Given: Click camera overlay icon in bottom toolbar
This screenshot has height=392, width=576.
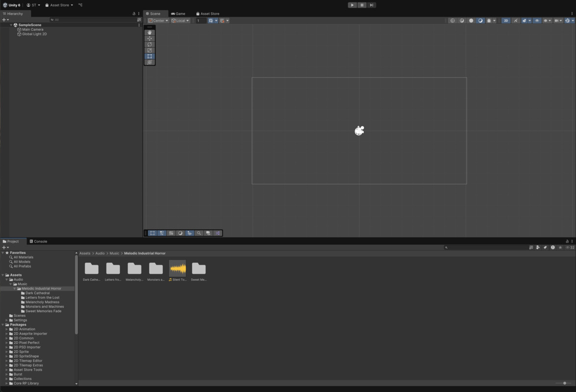Looking at the screenshot, I should [x=208, y=233].
